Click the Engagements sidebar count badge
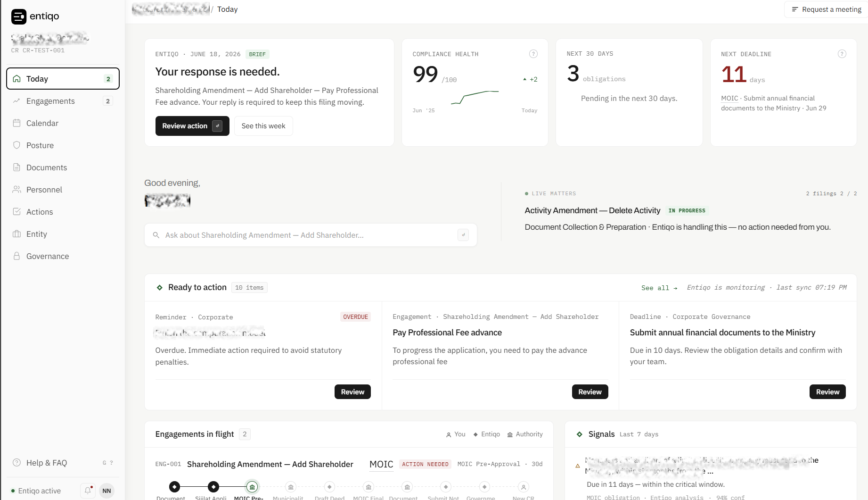This screenshot has height=500, width=868. (108, 101)
